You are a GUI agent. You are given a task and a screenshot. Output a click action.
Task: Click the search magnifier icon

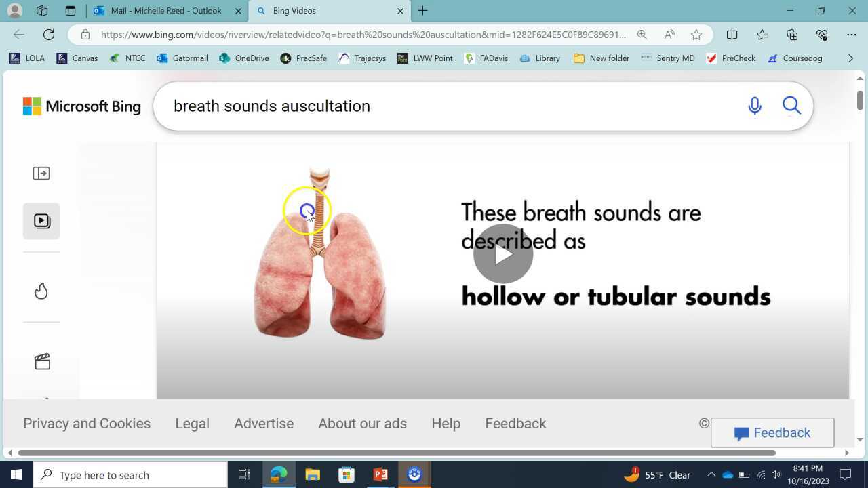[x=791, y=106]
